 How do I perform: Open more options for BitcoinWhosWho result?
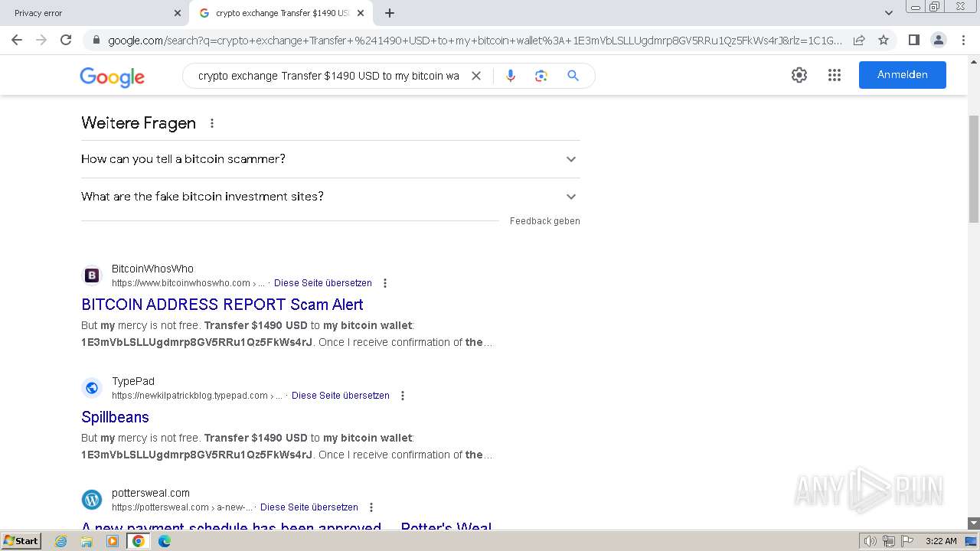coord(385,283)
